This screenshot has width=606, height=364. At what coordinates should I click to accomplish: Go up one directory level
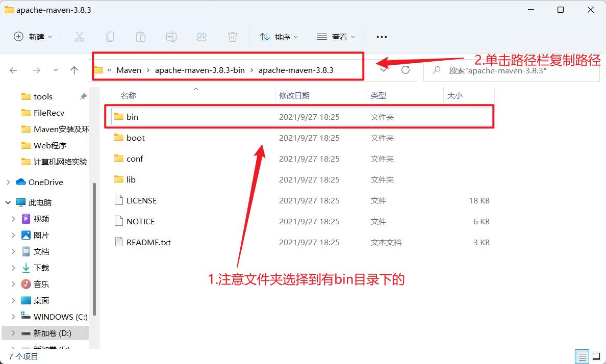74,70
